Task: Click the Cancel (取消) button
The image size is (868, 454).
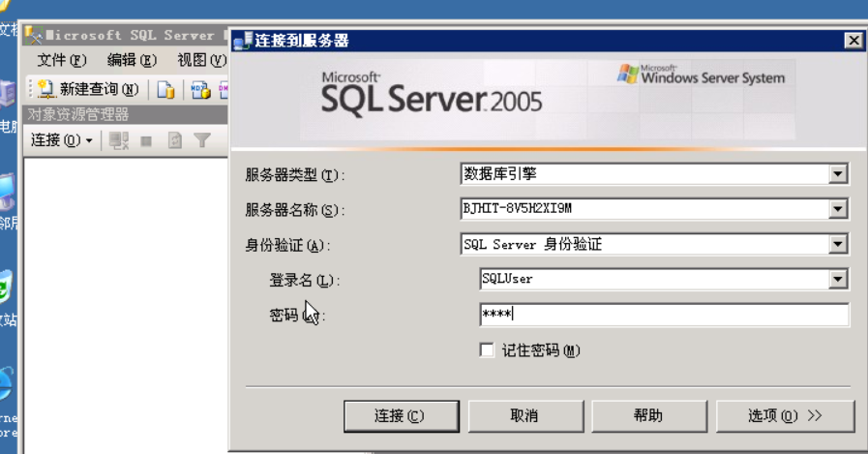Action: 525,416
